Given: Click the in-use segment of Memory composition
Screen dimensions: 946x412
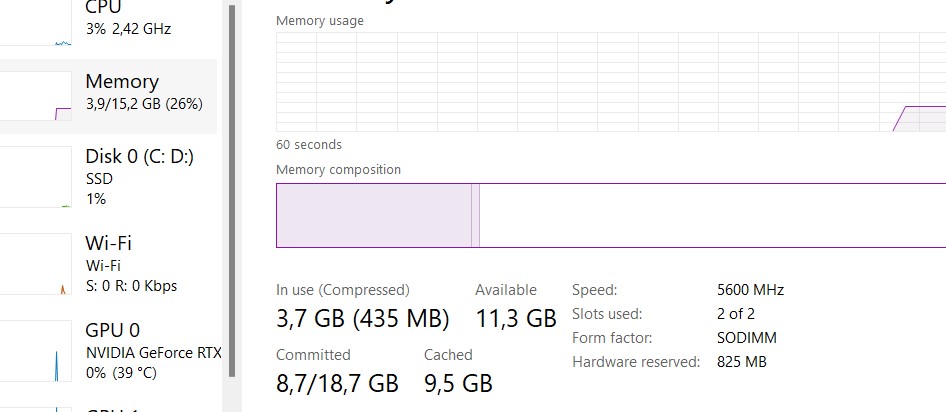Looking at the screenshot, I should click(x=373, y=215).
